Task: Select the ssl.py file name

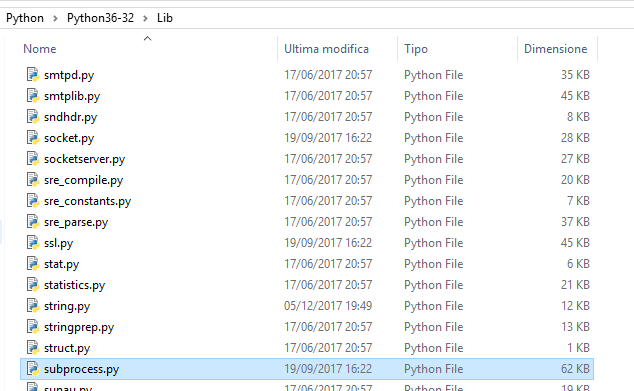Action: pos(59,243)
